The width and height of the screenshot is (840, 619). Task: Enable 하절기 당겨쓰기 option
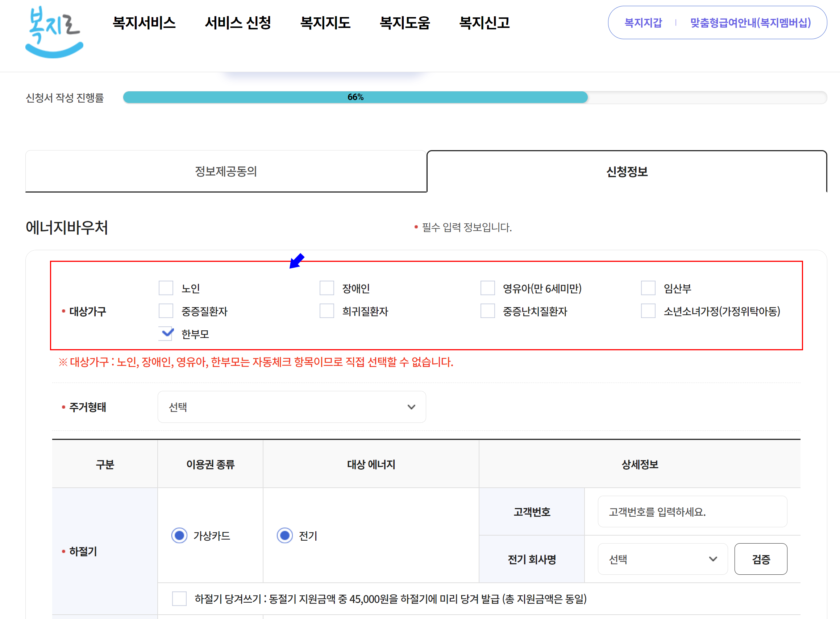point(179,599)
